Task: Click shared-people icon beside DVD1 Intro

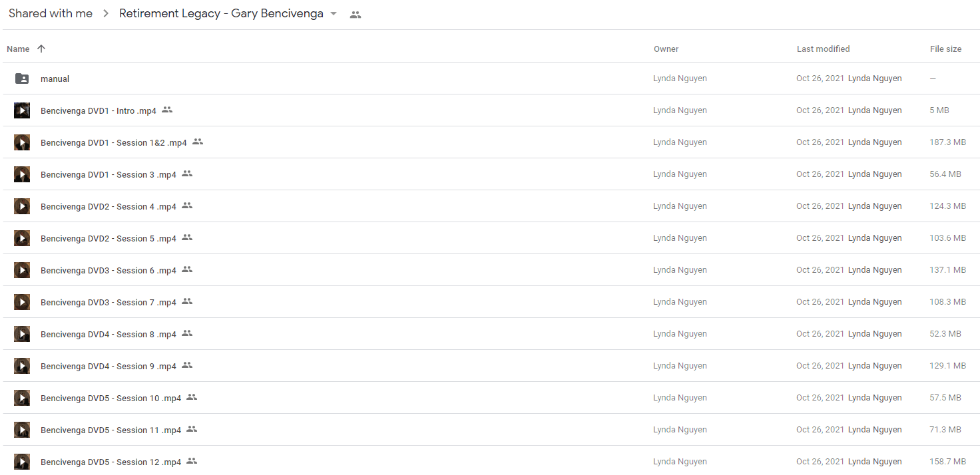Action: click(x=167, y=110)
